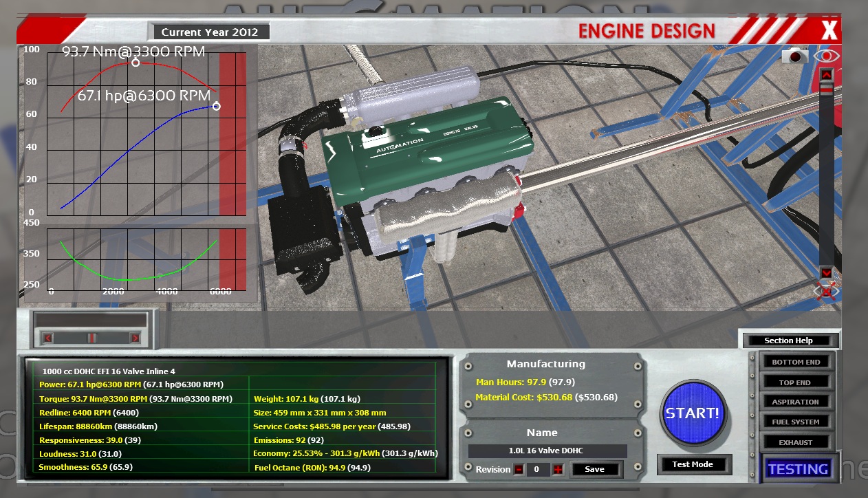Click the torque peak marker on the graph
Image resolution: width=868 pixels, height=498 pixels.
pos(135,63)
